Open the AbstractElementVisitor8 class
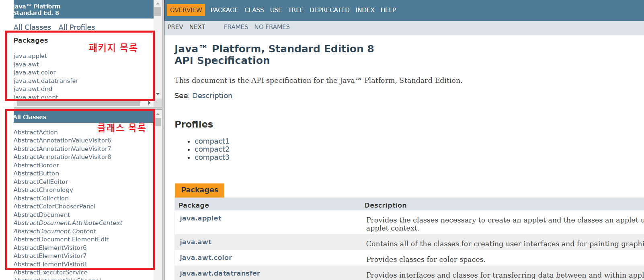This screenshot has width=644, height=280. [x=50, y=264]
